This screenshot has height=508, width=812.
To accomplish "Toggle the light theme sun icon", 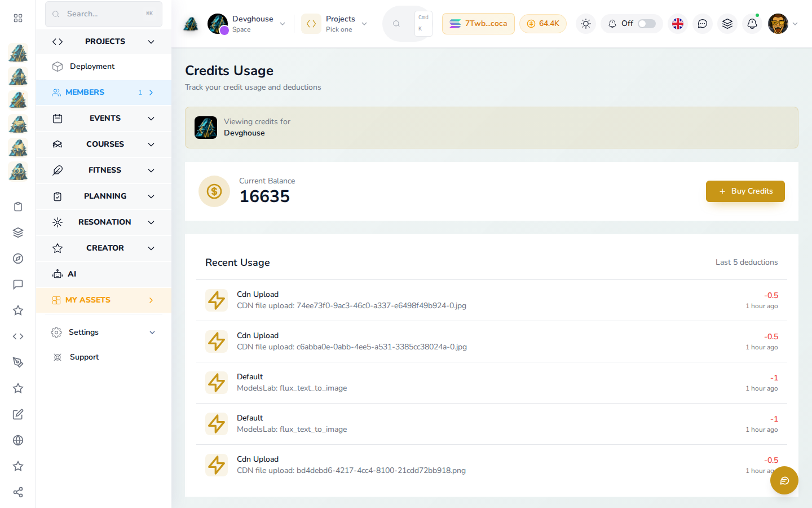I will tap(586, 24).
